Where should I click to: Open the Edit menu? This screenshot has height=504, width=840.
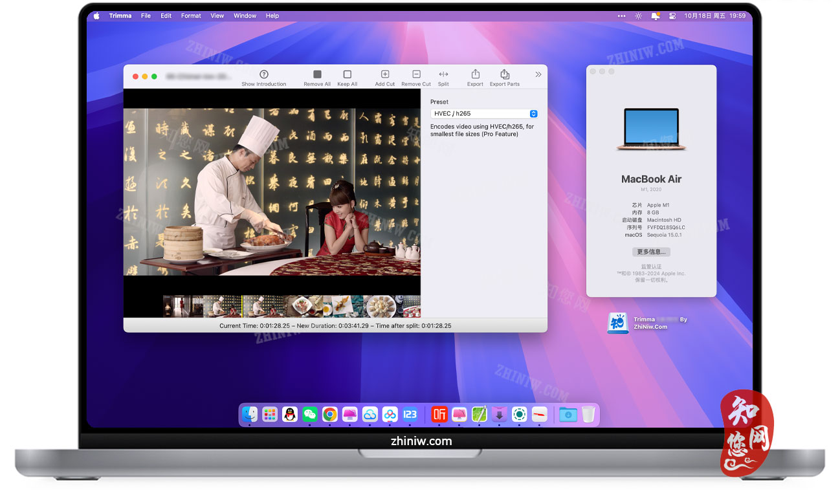tap(166, 16)
